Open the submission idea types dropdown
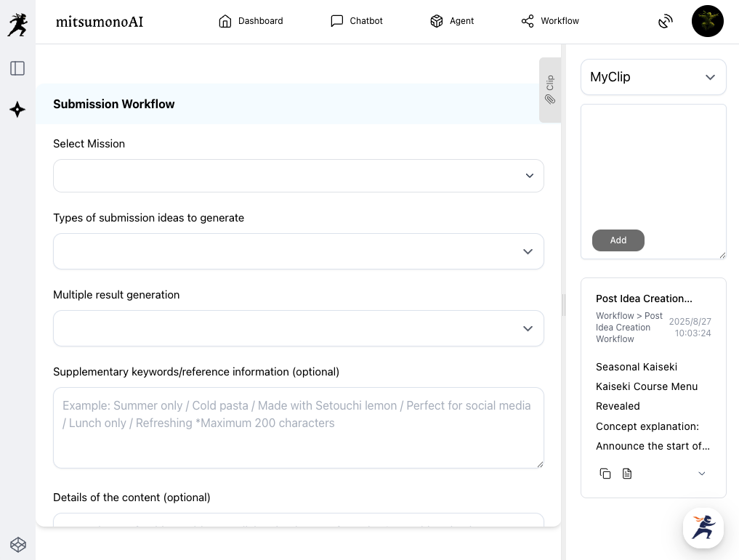Screen dimensions: 739x560 [298, 251]
